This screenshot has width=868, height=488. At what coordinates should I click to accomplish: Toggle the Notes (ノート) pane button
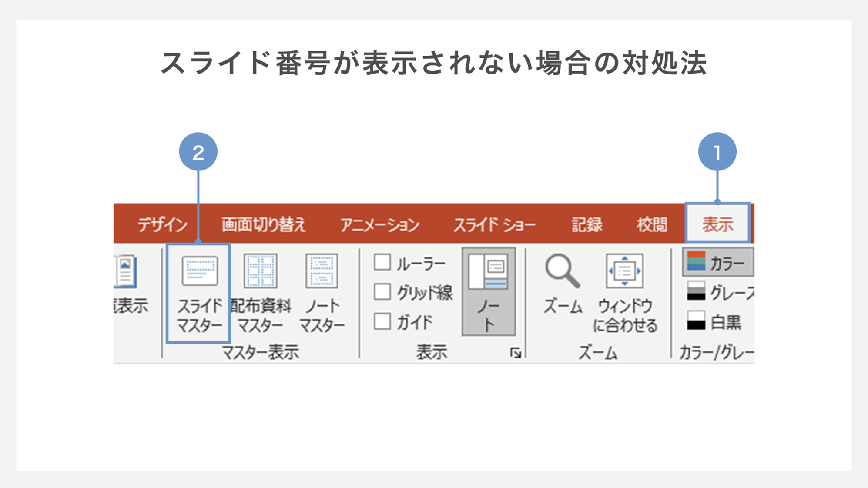pyautogui.click(x=489, y=292)
